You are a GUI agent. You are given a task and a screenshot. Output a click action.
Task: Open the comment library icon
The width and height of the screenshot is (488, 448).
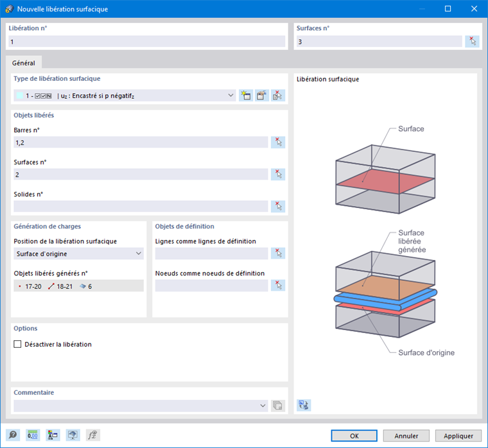[278, 406]
